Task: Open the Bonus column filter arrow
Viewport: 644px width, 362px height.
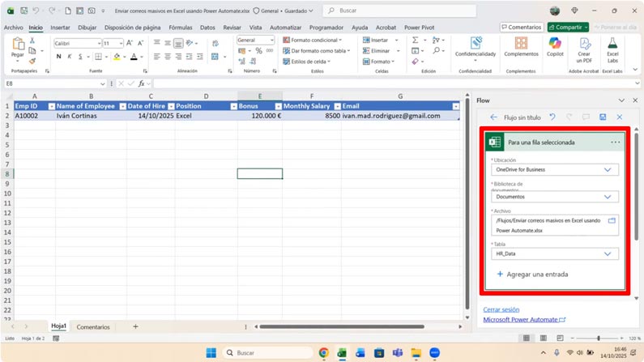Action: [278, 106]
